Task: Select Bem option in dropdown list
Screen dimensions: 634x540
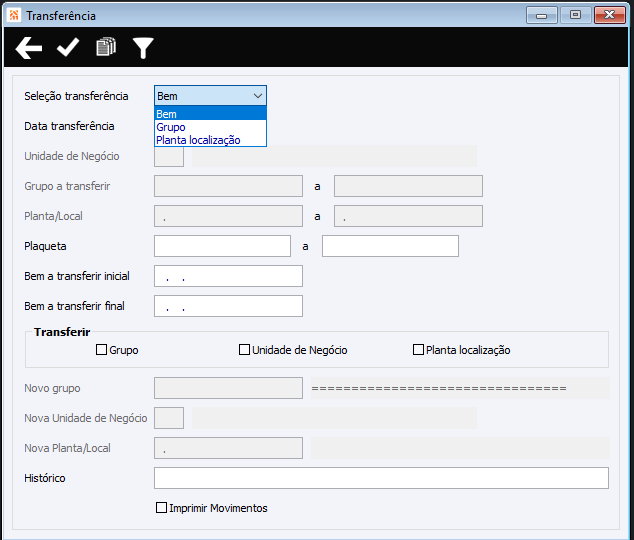Action: tap(210, 114)
